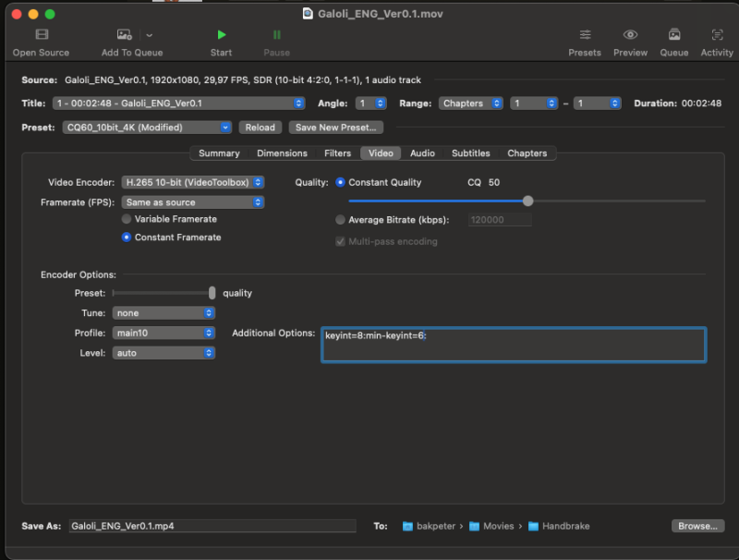Open the Video Encoder dropdown
The image size is (739, 560).
[x=193, y=182]
